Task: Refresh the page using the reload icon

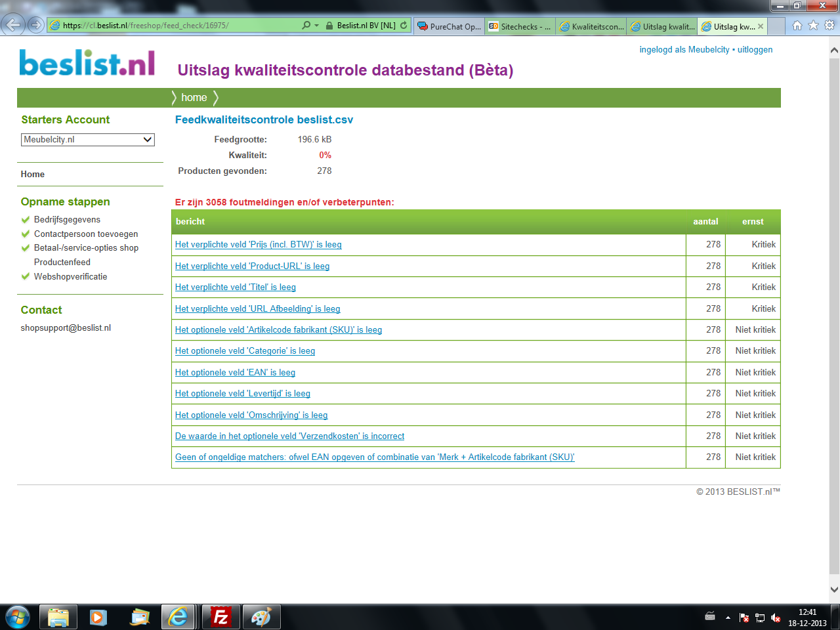Action: click(x=404, y=26)
